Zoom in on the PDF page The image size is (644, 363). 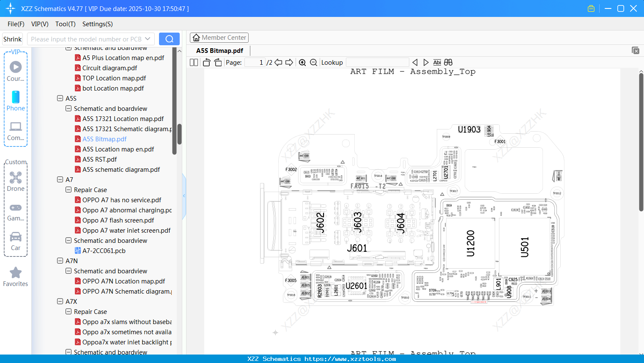[x=302, y=62]
